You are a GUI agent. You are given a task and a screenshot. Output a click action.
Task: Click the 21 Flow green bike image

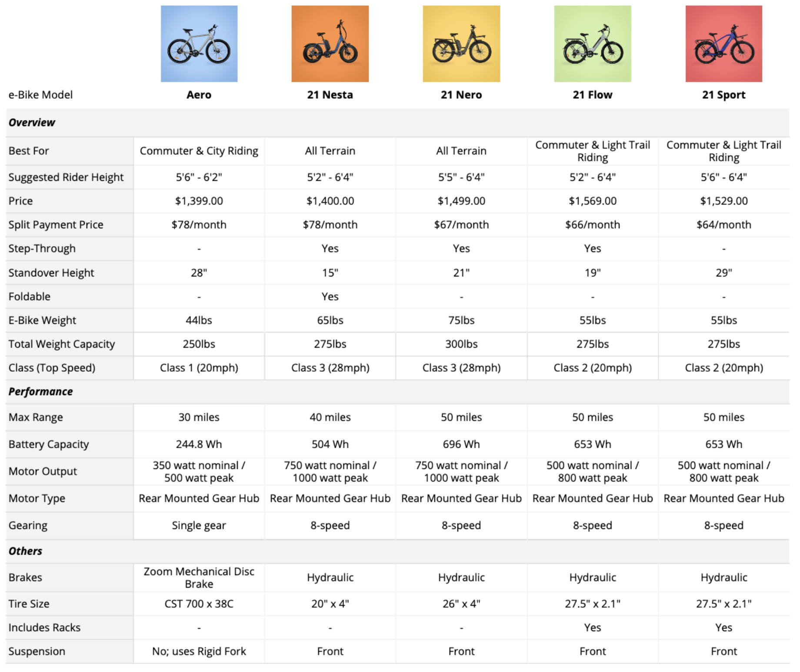tap(593, 43)
